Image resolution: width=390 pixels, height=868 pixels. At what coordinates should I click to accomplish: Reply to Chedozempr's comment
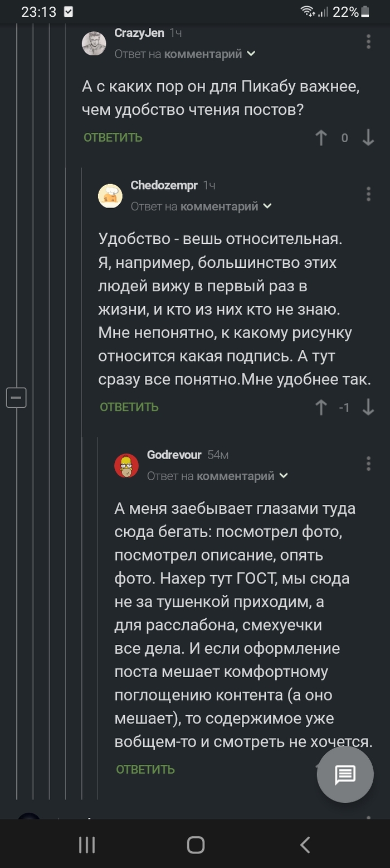[129, 407]
